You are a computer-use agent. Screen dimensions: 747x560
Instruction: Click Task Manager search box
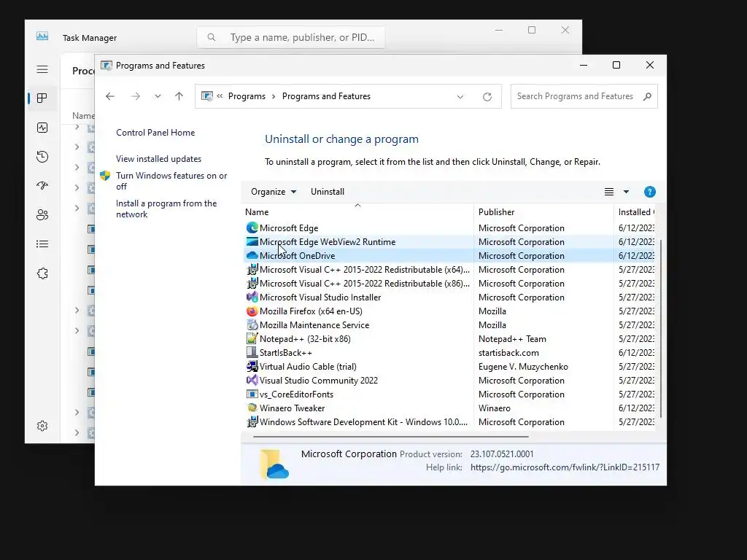(x=291, y=38)
